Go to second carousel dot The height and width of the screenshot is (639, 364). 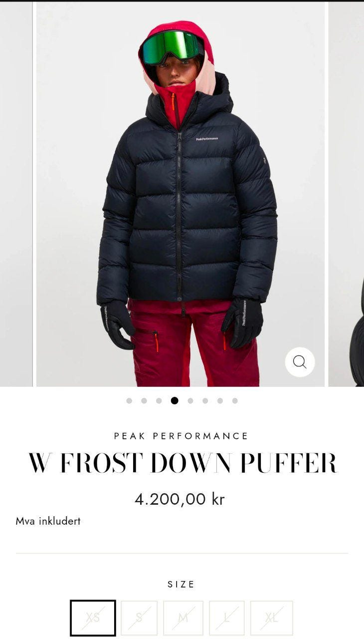click(x=144, y=400)
